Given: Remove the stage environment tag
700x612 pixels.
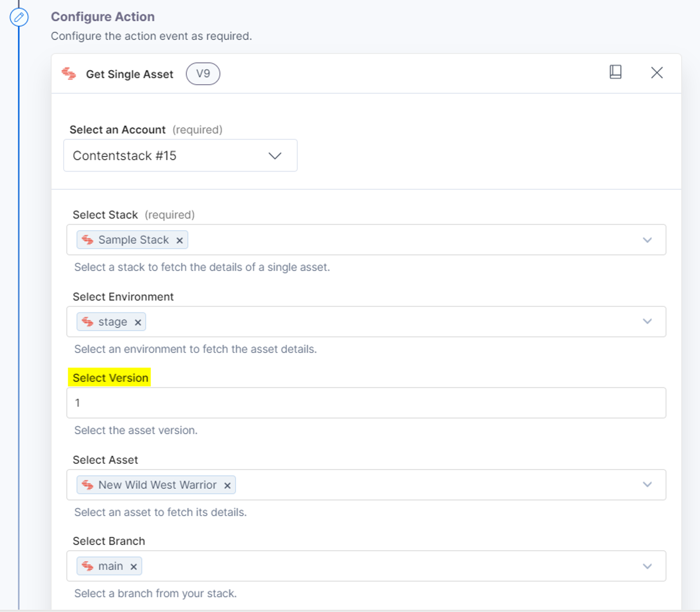Looking at the screenshot, I should [138, 322].
